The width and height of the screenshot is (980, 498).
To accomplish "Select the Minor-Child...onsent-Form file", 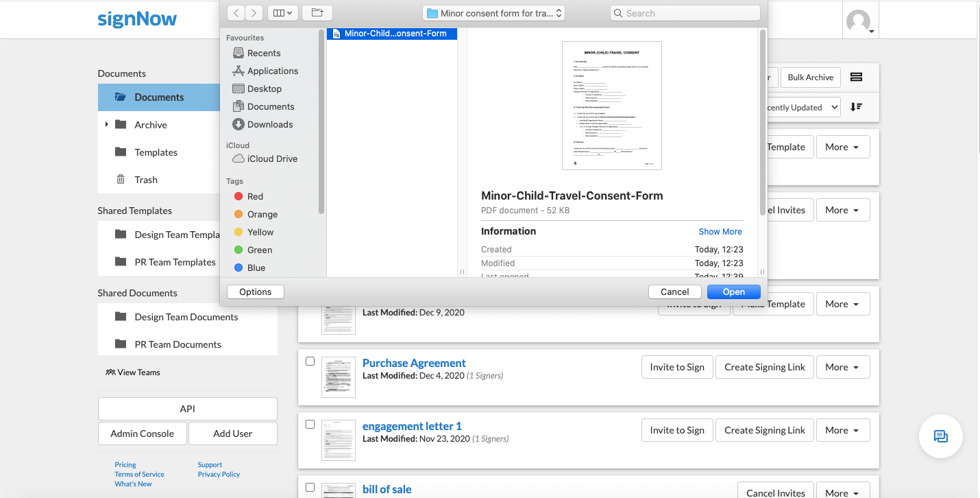I will point(392,34).
